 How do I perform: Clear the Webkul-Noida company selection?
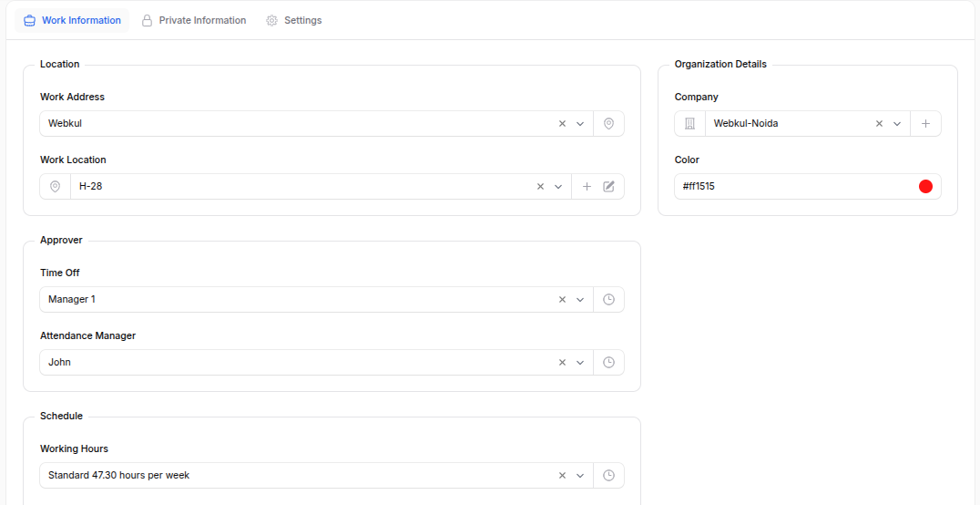[879, 124]
